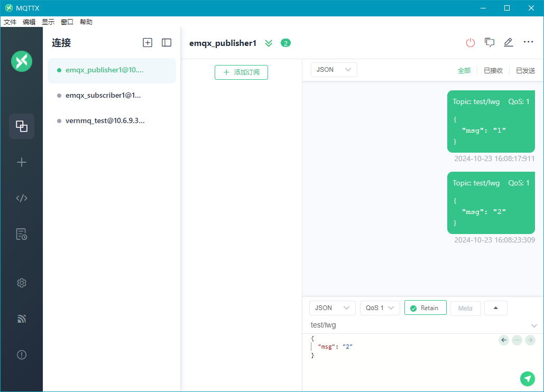Open the 窗口 menu
The width and height of the screenshot is (544, 392).
point(67,22)
